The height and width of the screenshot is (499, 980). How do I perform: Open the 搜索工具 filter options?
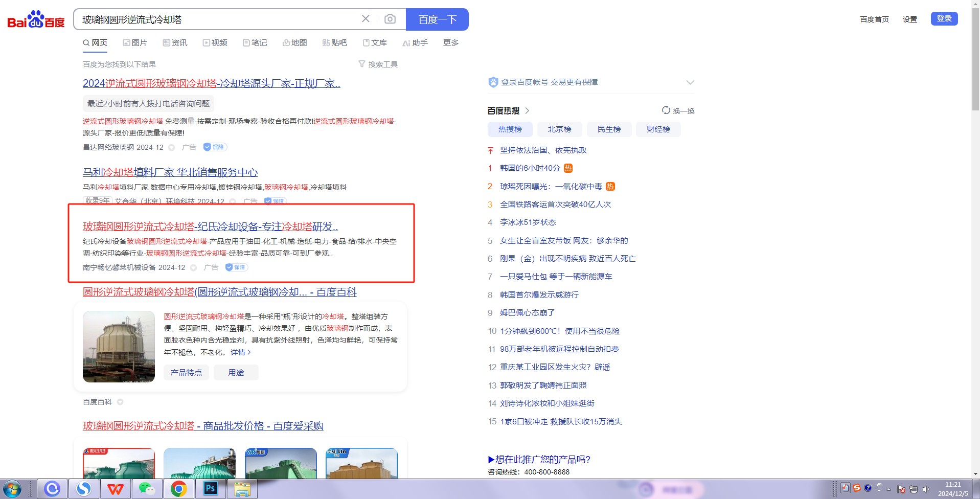tap(378, 64)
